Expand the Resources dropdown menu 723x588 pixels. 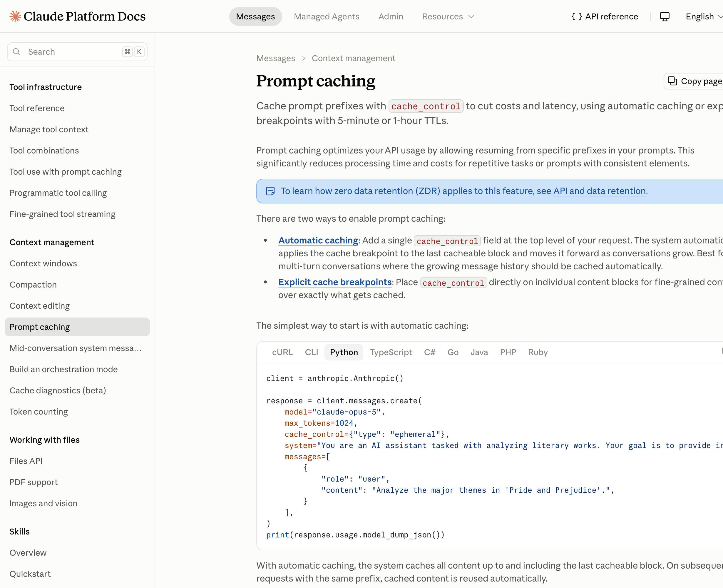[448, 16]
